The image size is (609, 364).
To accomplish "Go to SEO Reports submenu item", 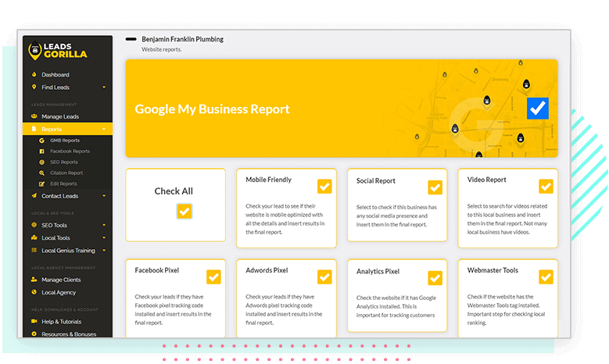I will coord(63,162).
